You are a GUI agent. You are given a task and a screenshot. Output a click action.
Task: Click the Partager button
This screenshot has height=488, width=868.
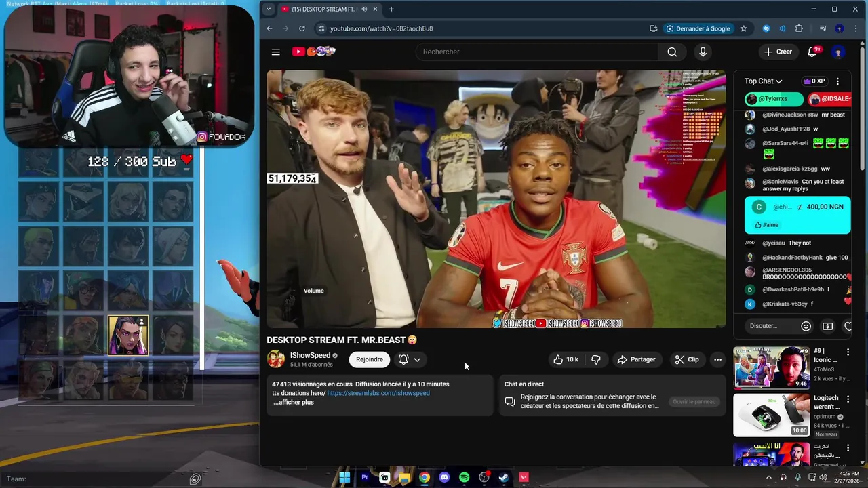[x=636, y=359]
